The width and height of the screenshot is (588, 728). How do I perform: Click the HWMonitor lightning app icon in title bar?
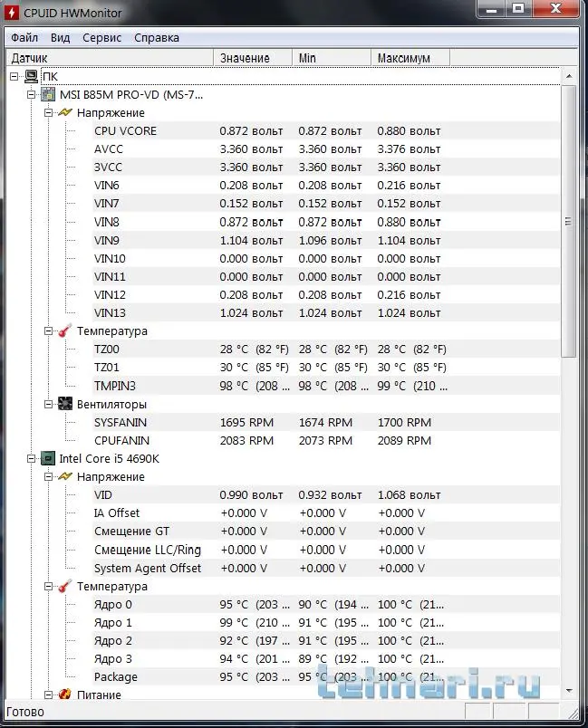pyautogui.click(x=12, y=12)
